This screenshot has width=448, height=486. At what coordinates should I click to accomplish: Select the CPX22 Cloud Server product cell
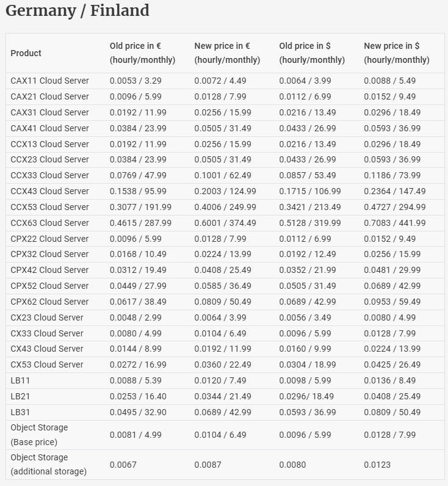point(49,239)
